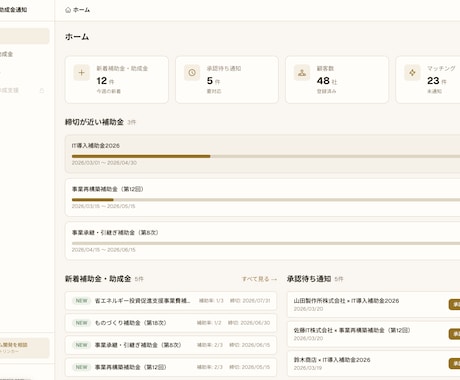Viewport: 460px width, 380px height.
Task: Click the customer icon on 顧客数 card
Action: pyautogui.click(x=302, y=73)
